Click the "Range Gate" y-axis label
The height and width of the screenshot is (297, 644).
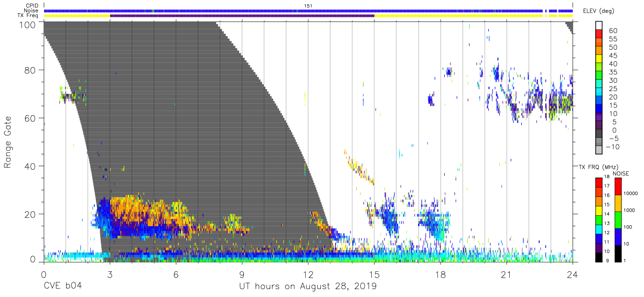pos(8,142)
